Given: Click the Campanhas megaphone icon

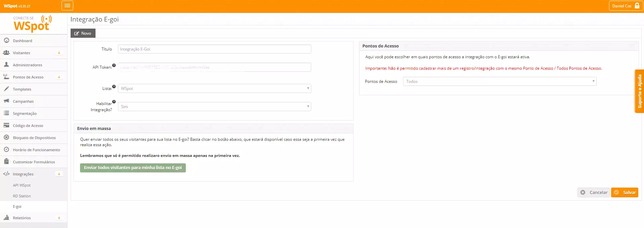Looking at the screenshot, I should coord(6,101).
